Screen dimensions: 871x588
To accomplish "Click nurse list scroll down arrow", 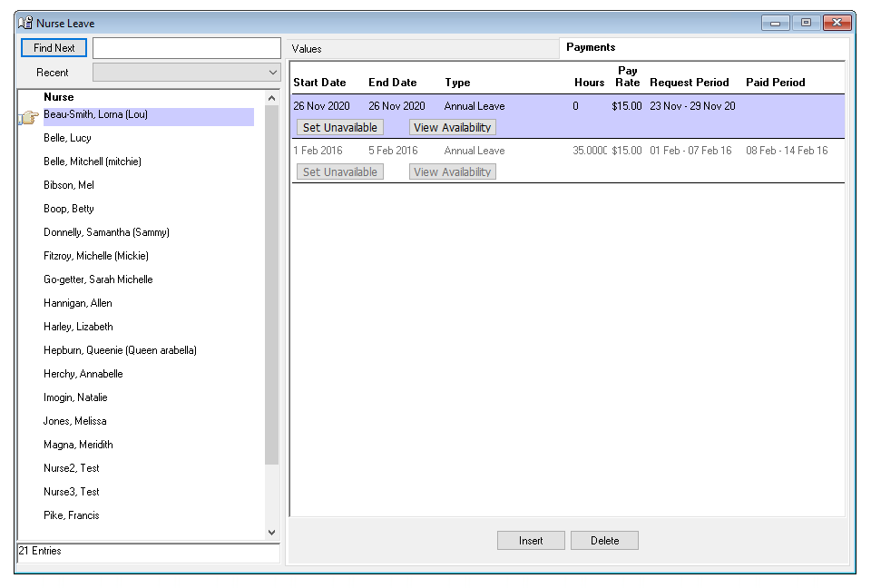I will click(x=271, y=532).
